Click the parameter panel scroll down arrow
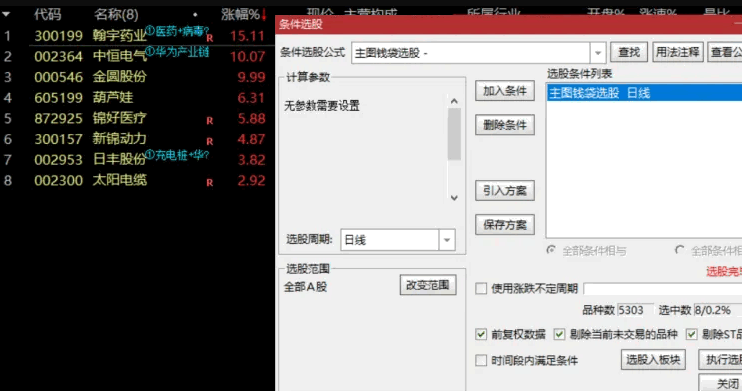This screenshot has height=391, width=742. pos(454,197)
